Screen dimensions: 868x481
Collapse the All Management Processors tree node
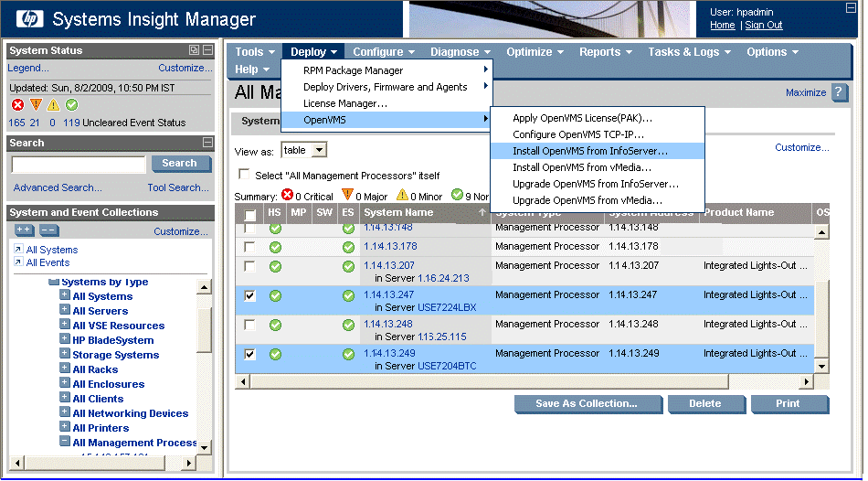tap(65, 441)
